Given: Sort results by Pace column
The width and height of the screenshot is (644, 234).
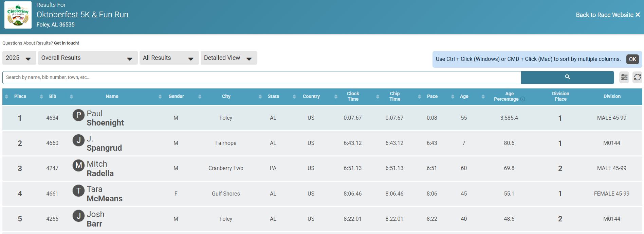Looking at the screenshot, I should pyautogui.click(x=432, y=96).
